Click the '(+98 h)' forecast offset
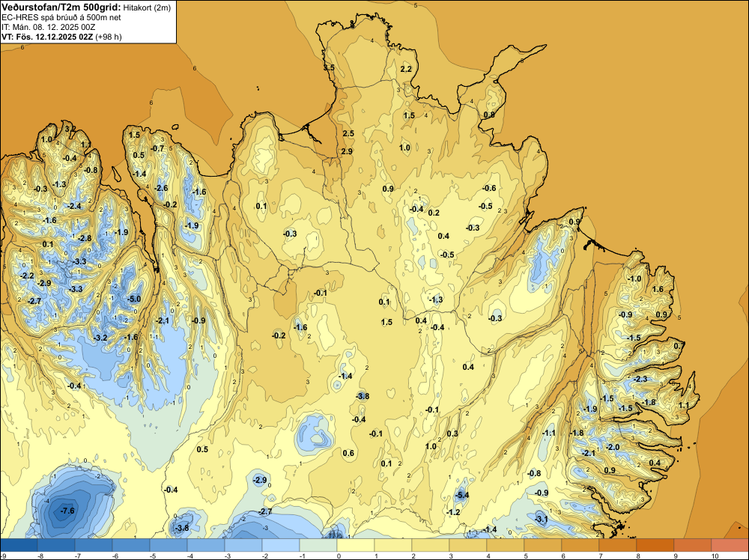749x560 pixels. 109,37
